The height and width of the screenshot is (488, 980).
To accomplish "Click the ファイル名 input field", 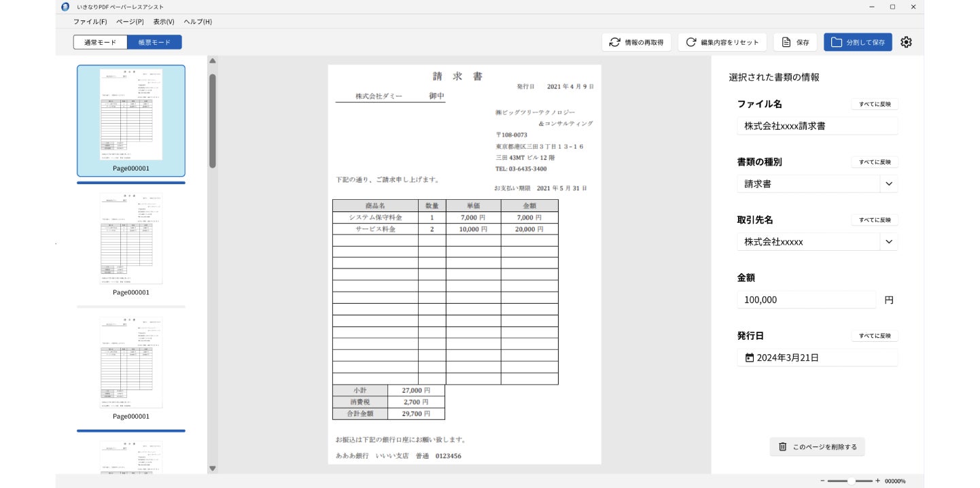I will (818, 126).
